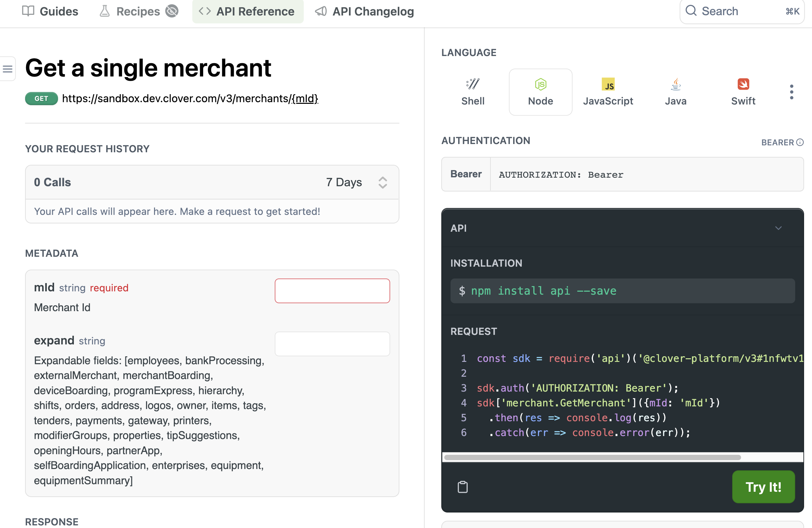Click the Bearer authorization token field
This screenshot has height=528, width=812.
(x=646, y=175)
